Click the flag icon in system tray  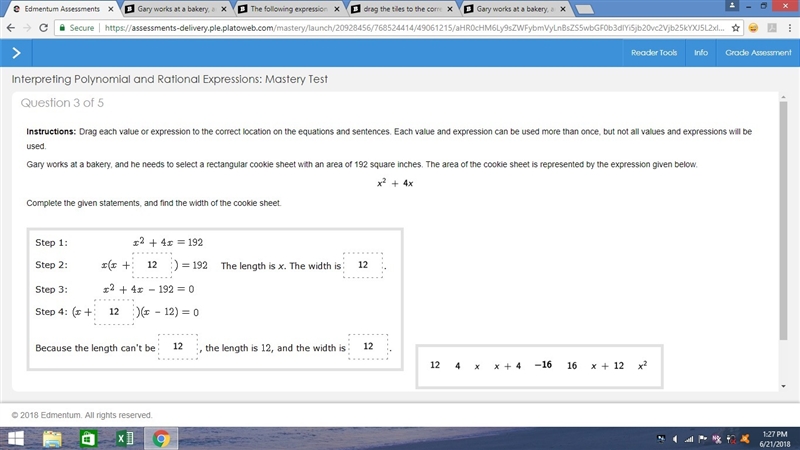pos(703,439)
